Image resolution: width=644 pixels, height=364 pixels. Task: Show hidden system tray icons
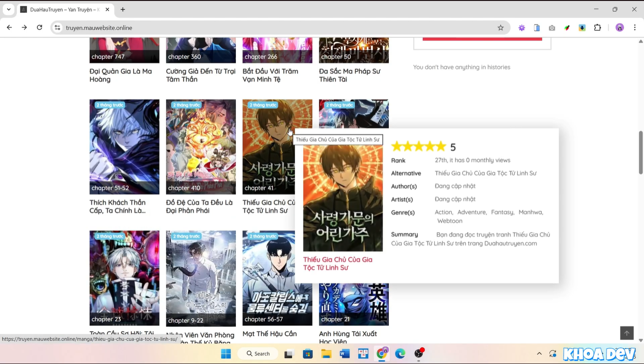pos(539,354)
